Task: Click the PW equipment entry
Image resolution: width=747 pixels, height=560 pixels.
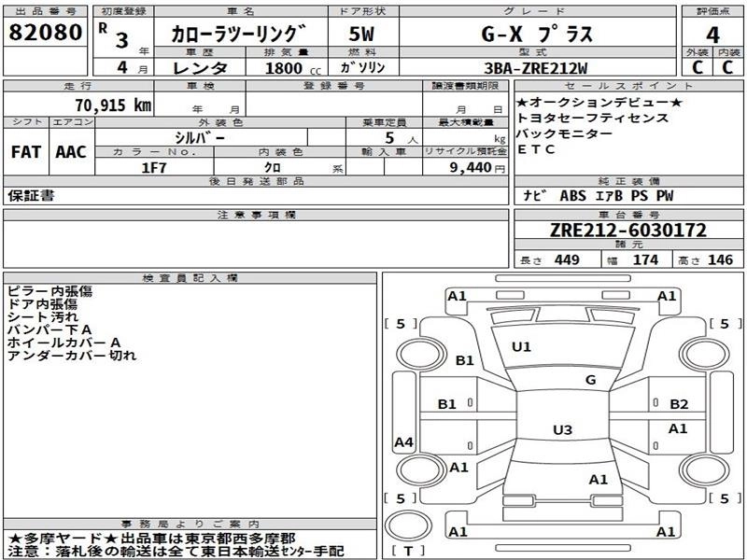Action: click(665, 196)
